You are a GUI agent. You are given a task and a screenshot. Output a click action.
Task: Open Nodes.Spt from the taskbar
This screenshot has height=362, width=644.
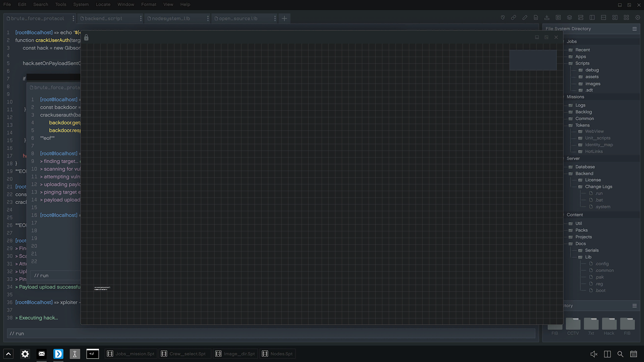tap(277, 354)
